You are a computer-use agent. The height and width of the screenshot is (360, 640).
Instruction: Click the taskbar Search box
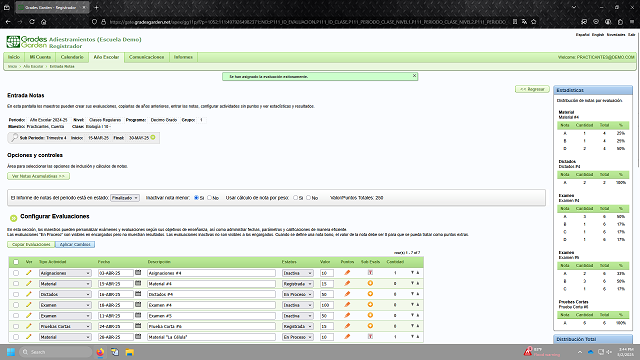(x=56, y=352)
